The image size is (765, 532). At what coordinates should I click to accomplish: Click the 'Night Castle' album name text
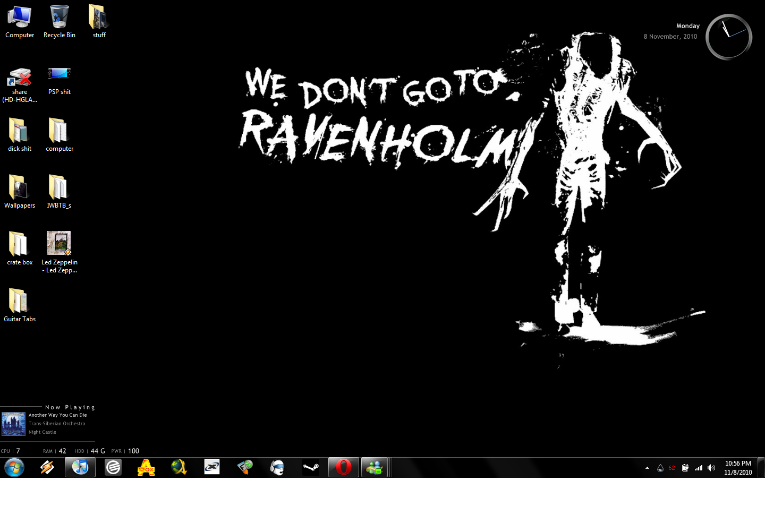[x=42, y=432]
